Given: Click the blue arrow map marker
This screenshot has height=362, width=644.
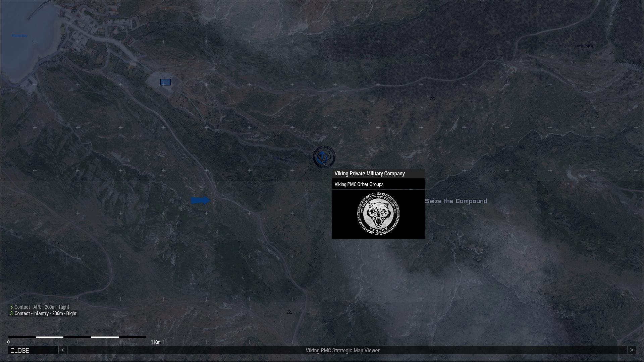Looking at the screenshot, I should tap(200, 200).
